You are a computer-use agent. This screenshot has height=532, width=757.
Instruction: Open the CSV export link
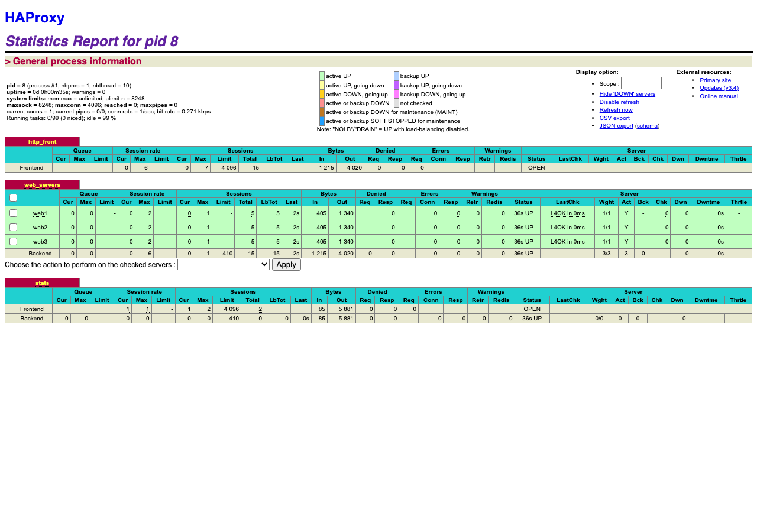614,118
